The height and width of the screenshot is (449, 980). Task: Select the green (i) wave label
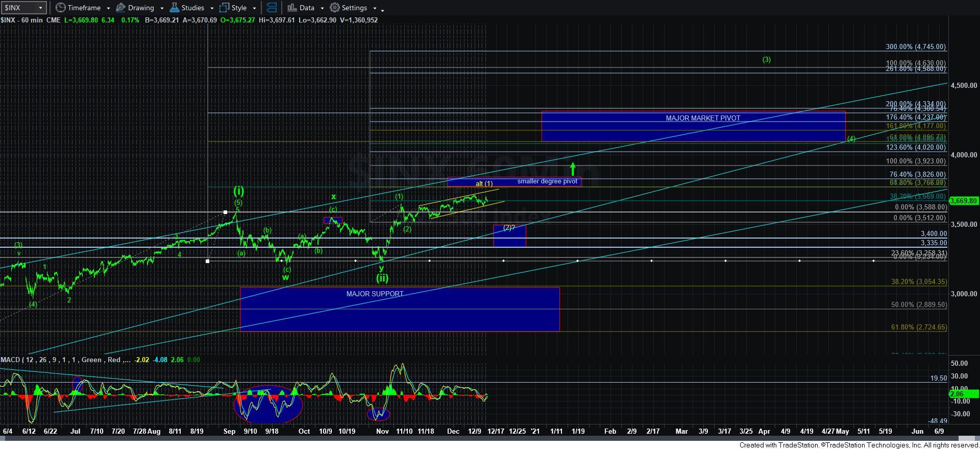pos(238,191)
